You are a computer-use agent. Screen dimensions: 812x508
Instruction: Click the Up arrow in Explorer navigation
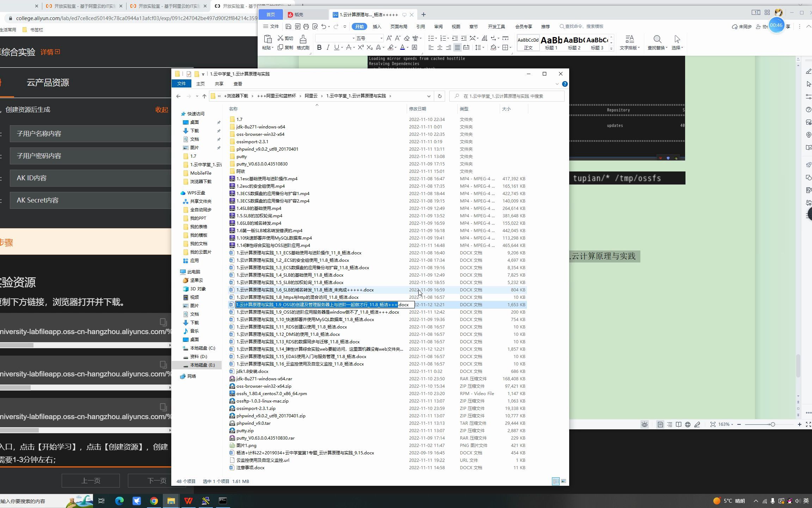pos(204,96)
